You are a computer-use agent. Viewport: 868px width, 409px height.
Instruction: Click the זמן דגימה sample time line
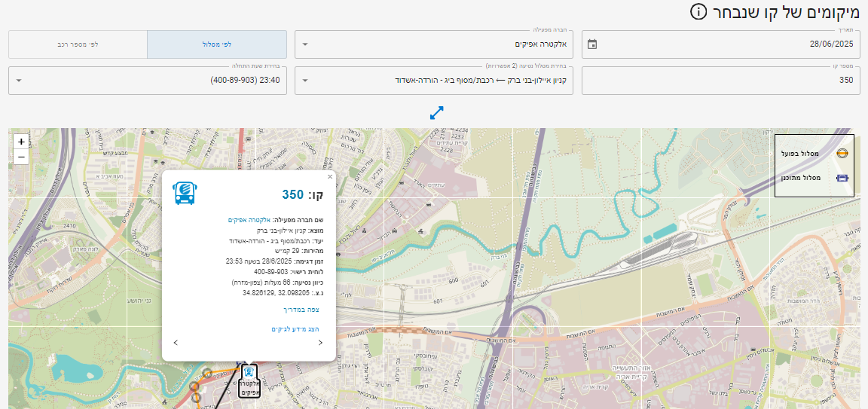click(274, 261)
